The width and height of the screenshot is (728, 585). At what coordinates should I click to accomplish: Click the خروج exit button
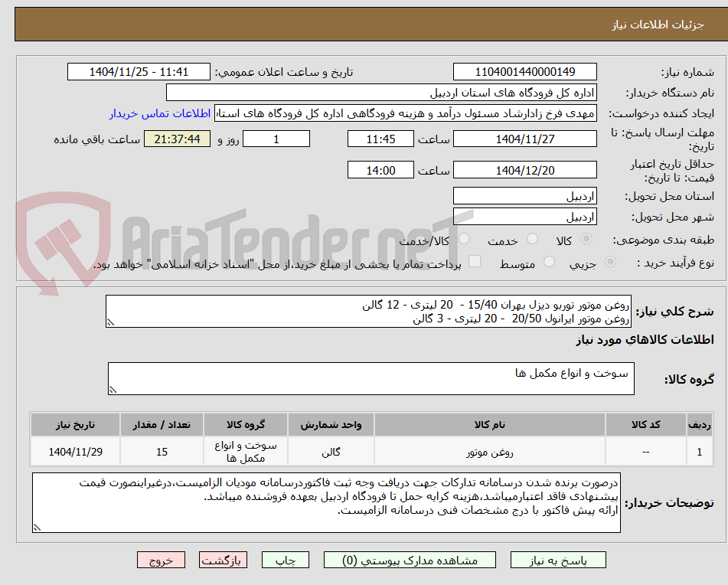[x=161, y=560]
